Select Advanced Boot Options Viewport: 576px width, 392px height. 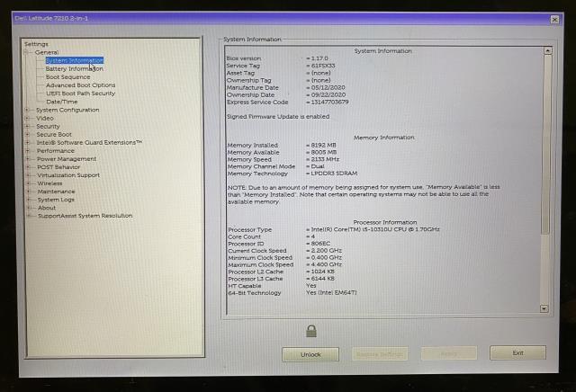[x=80, y=85]
